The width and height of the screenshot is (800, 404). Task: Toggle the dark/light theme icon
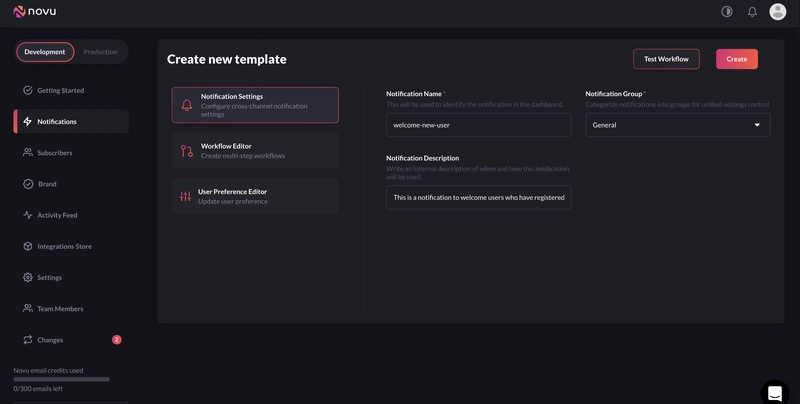[x=727, y=12]
